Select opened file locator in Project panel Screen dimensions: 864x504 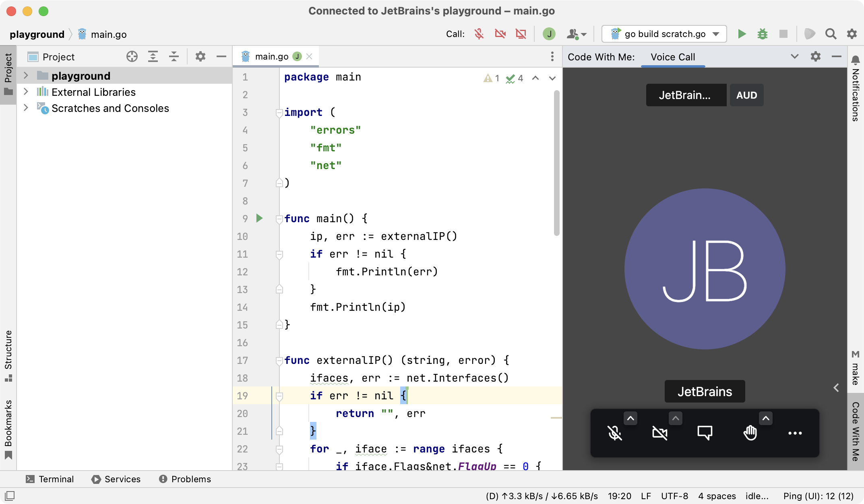132,56
